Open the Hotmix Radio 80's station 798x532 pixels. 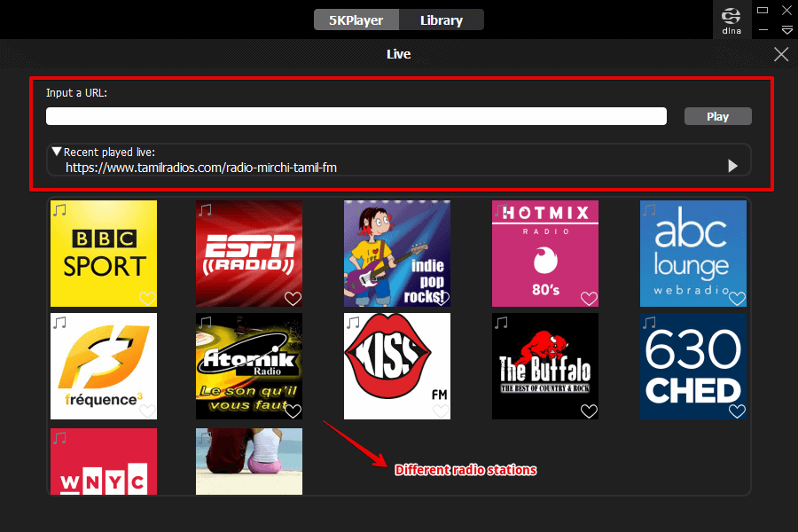tap(545, 254)
